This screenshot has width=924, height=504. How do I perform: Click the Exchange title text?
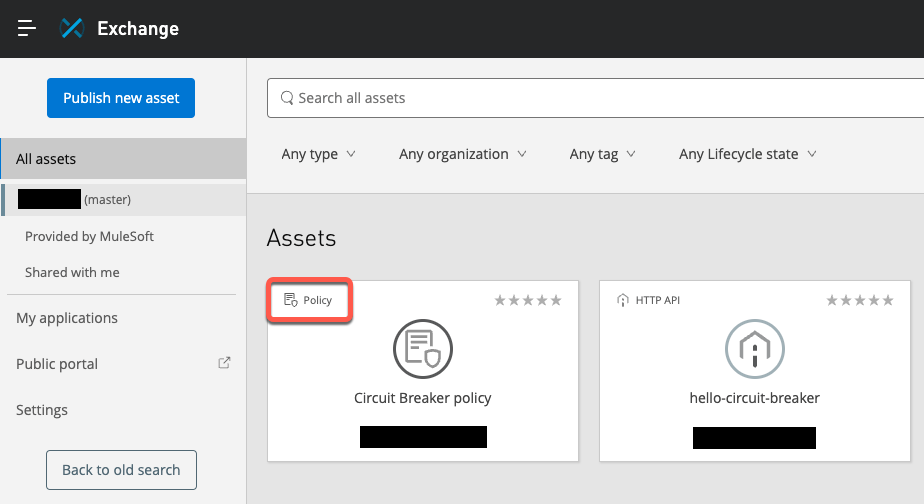[138, 28]
